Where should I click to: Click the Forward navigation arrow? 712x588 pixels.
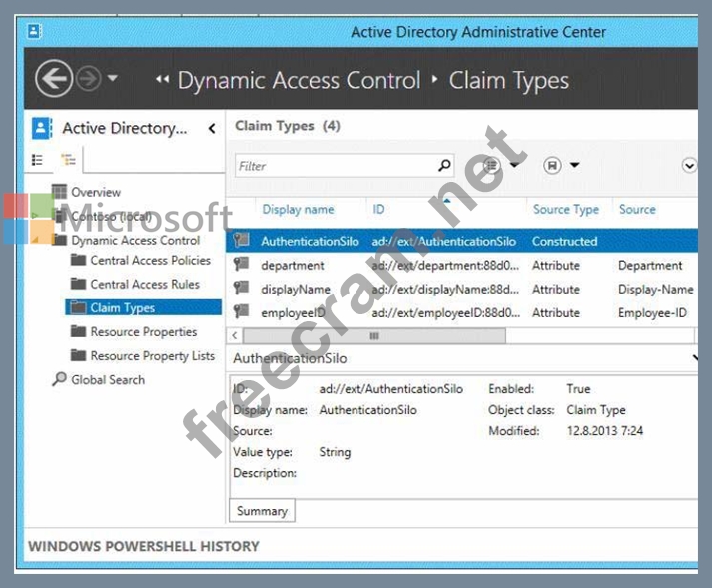click(88, 79)
